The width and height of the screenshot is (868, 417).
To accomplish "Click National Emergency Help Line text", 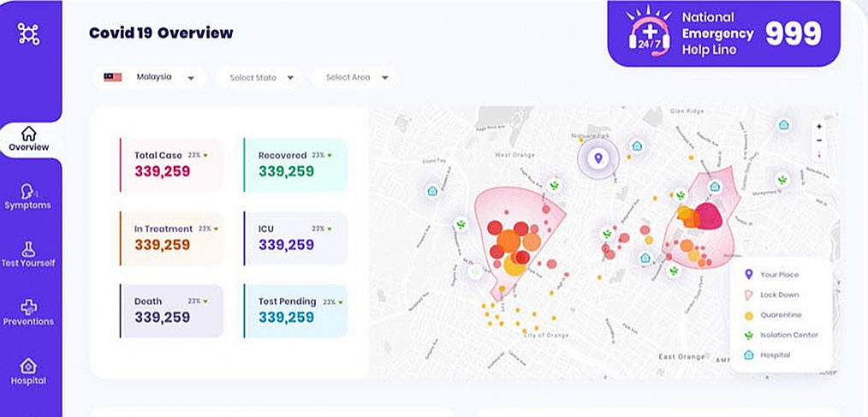I will 717,33.
